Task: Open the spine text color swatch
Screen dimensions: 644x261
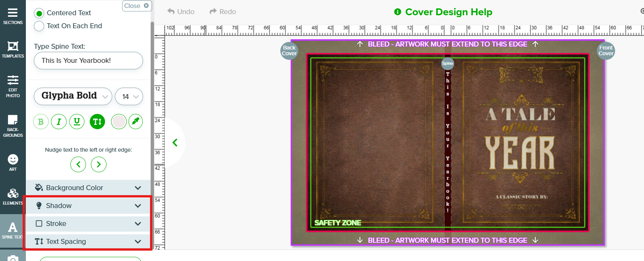Action: tap(119, 122)
